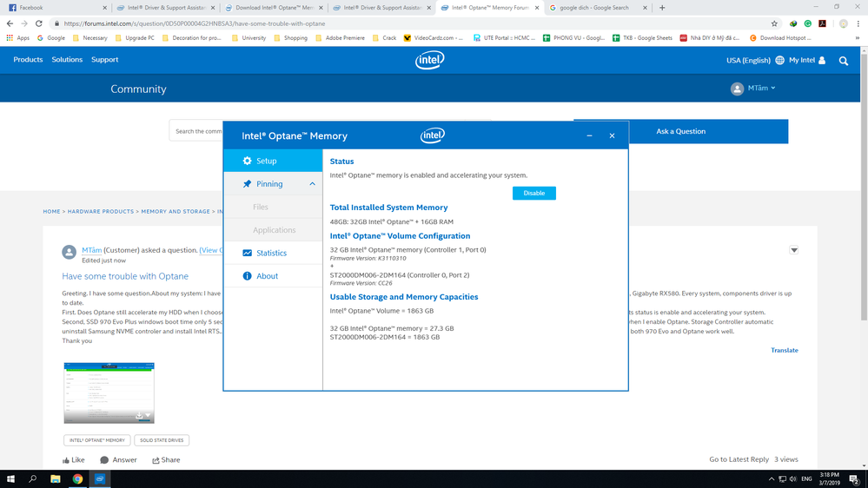Show more bookmarks overflow chevron
Screen dimensions: 868x488
858,38
